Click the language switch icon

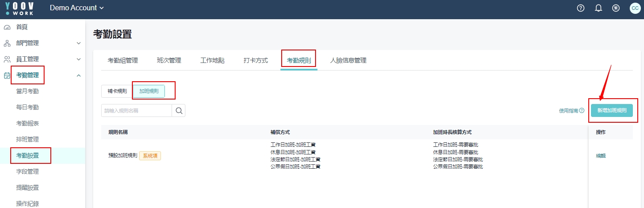tap(616, 8)
